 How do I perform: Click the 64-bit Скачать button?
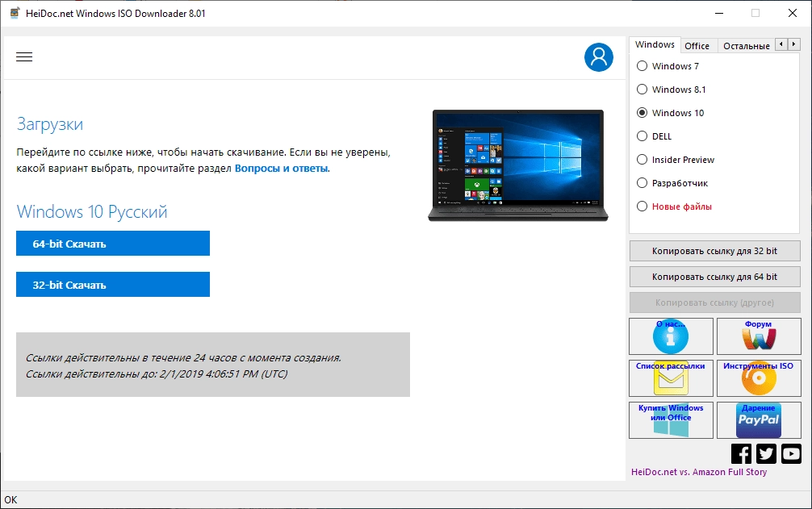(x=113, y=243)
